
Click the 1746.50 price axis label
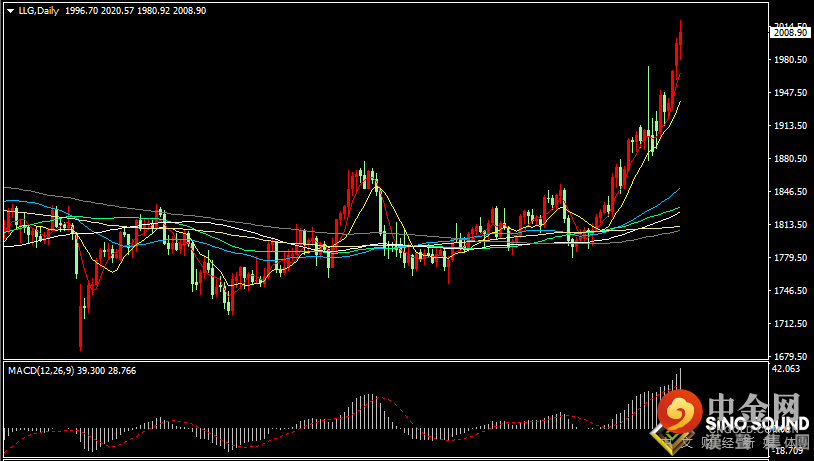789,291
